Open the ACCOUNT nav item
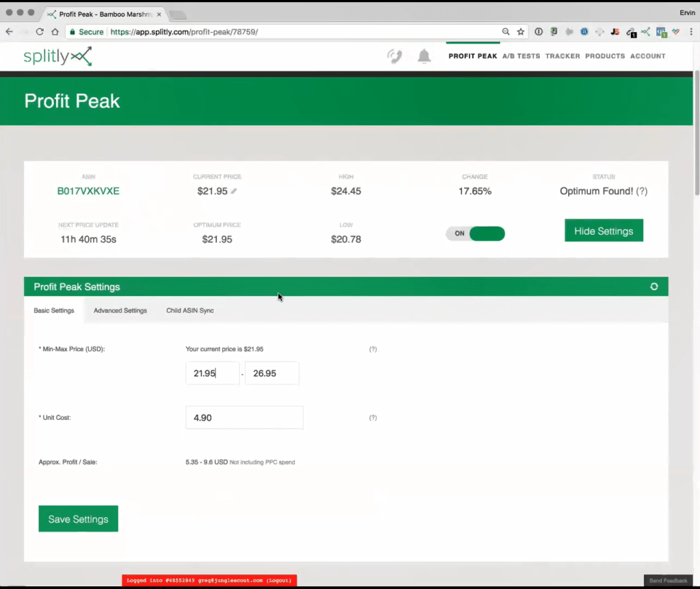700x589 pixels. pyautogui.click(x=648, y=56)
